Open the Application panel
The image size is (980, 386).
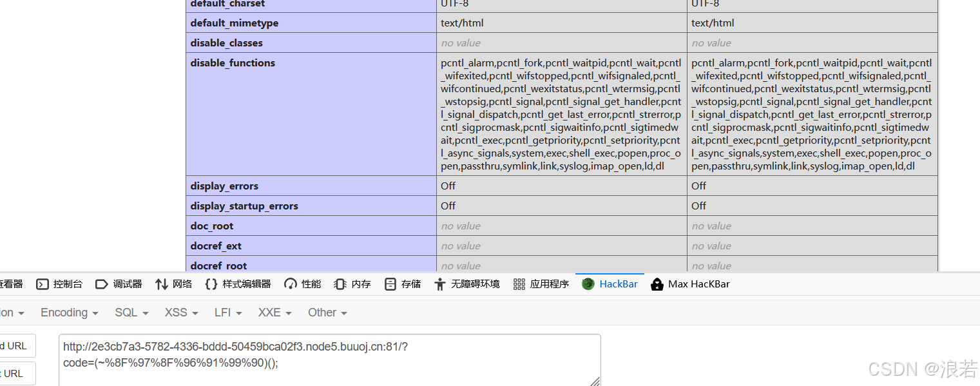pos(541,284)
